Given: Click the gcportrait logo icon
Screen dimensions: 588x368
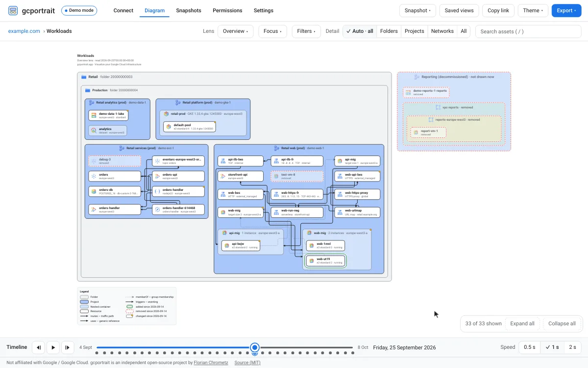Looking at the screenshot, I should (13, 10).
